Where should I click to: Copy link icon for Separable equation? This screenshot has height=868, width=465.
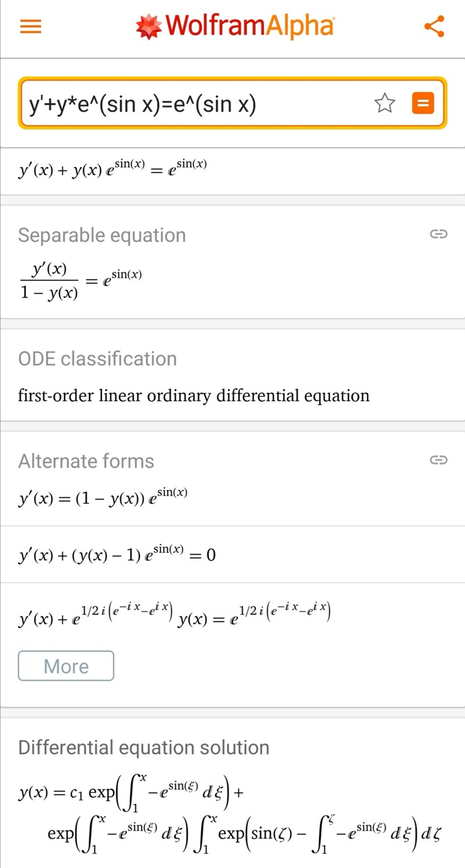438,234
